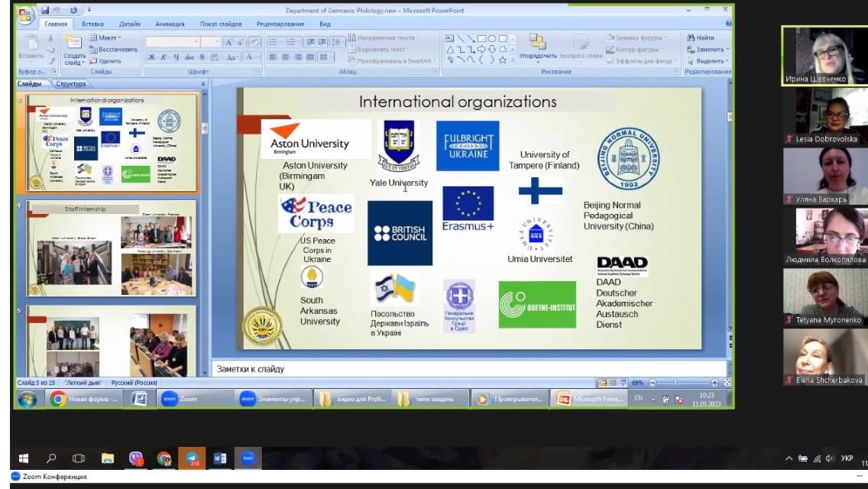
Task: Open File Explorer from taskbar
Action: coord(108,458)
